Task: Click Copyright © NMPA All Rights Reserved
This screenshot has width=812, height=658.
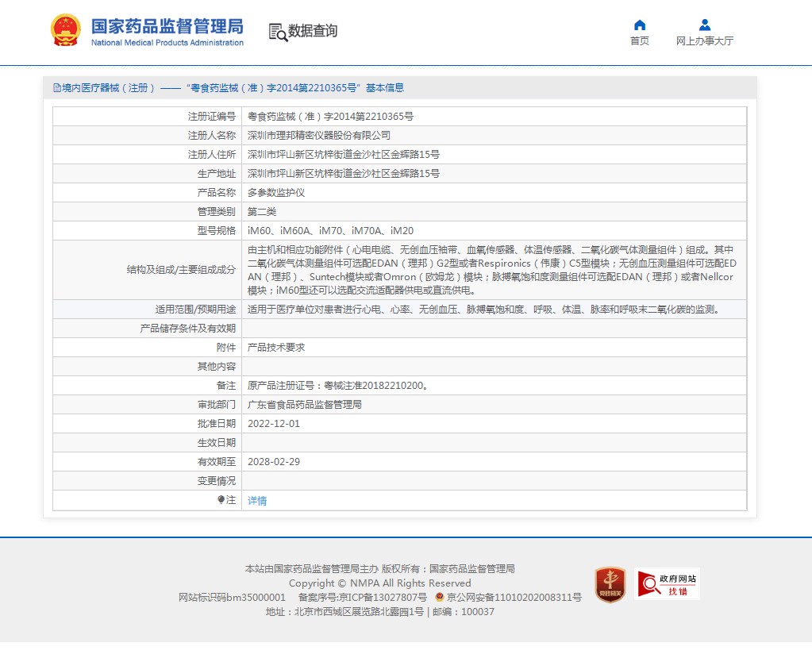Action: pyautogui.click(x=379, y=583)
